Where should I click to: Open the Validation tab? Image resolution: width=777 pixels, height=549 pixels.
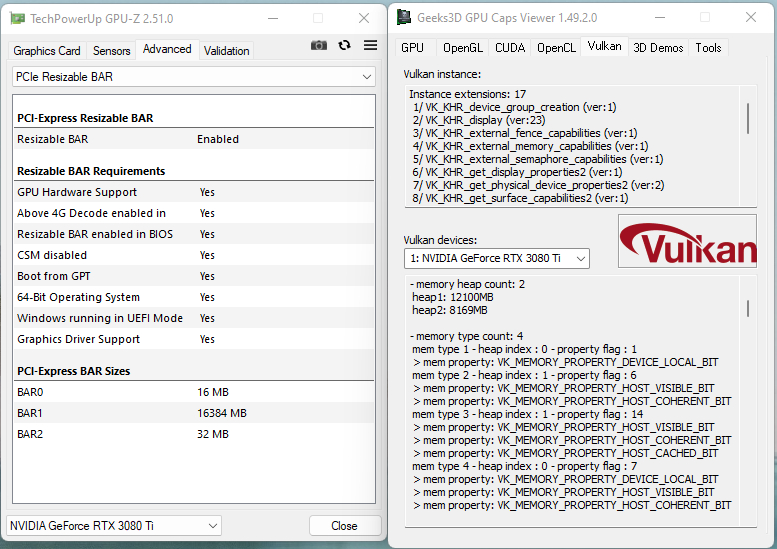[x=226, y=51]
